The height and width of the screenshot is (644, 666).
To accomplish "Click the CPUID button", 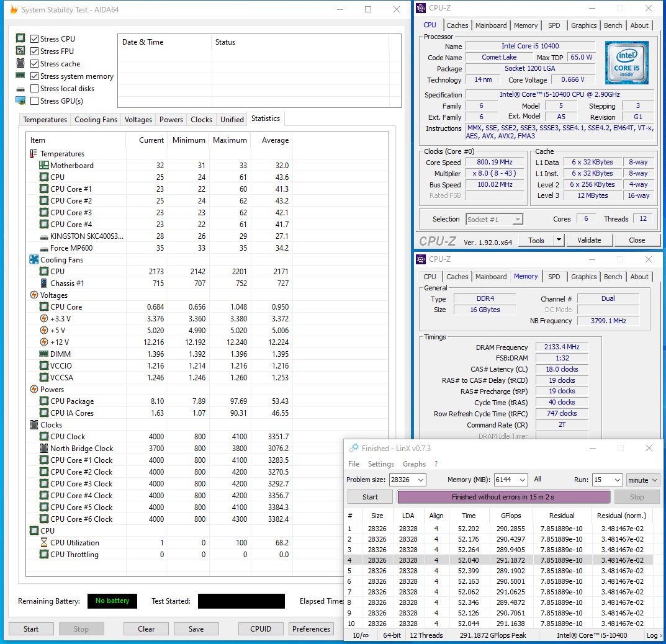I will [261, 628].
